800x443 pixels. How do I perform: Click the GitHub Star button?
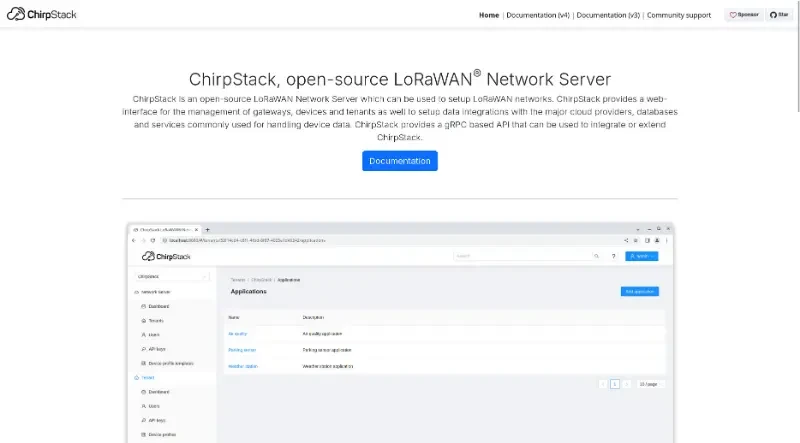point(779,15)
